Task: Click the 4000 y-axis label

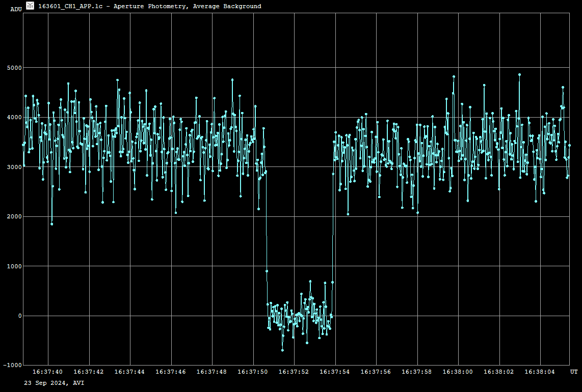Action: 14,118
